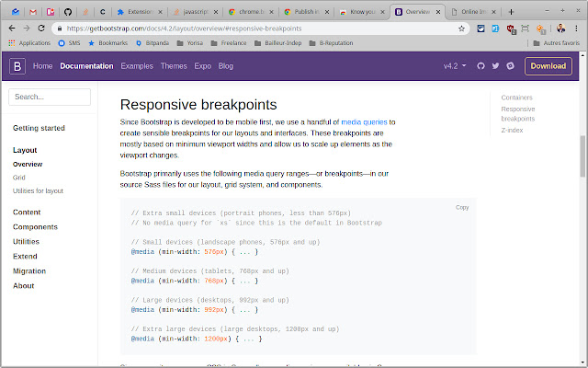
Task: Click the browser address bar URL
Action: pos(184,29)
